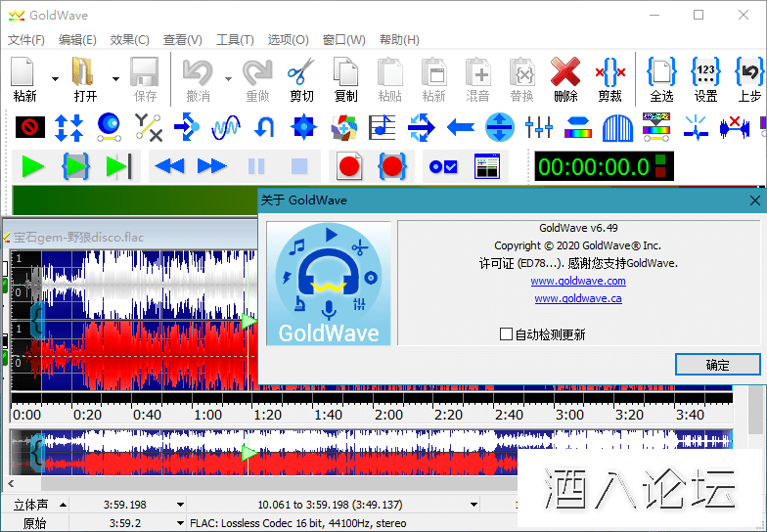This screenshot has height=532, width=767.
Task: Expand the dropdown arrow beside 粘新
Action: 55,79
